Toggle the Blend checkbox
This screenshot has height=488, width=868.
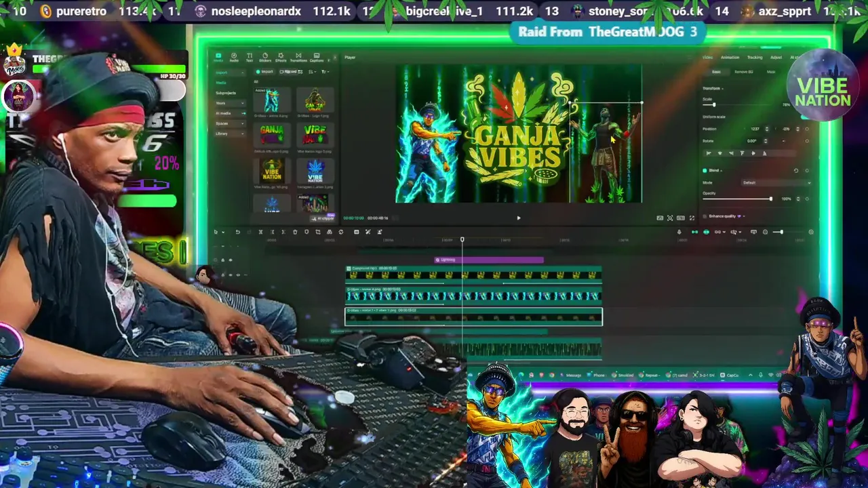(x=705, y=171)
